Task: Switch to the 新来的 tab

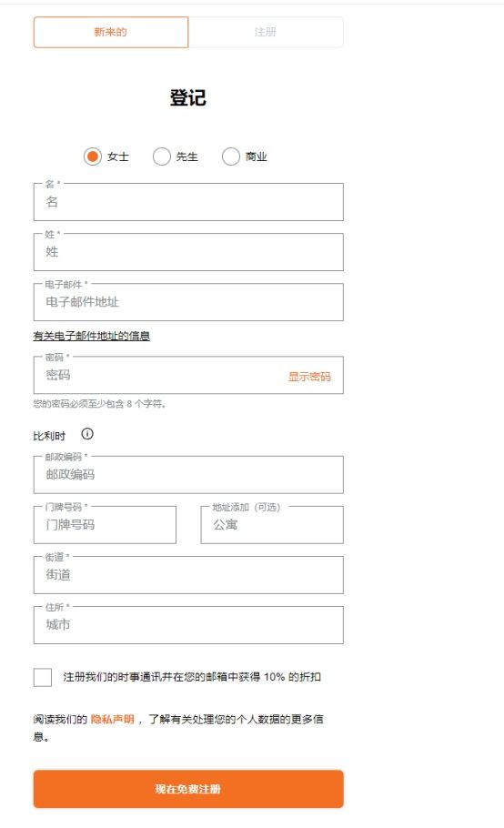Action: point(111,32)
